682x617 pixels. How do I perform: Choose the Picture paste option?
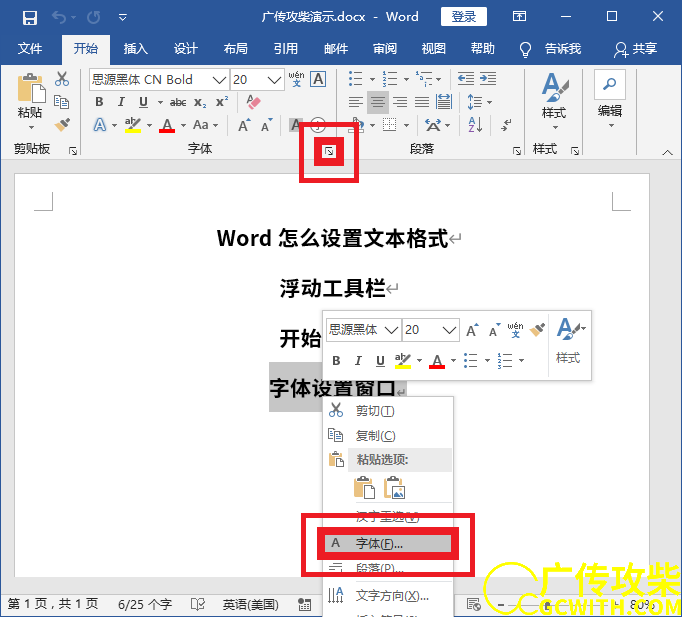pos(394,487)
